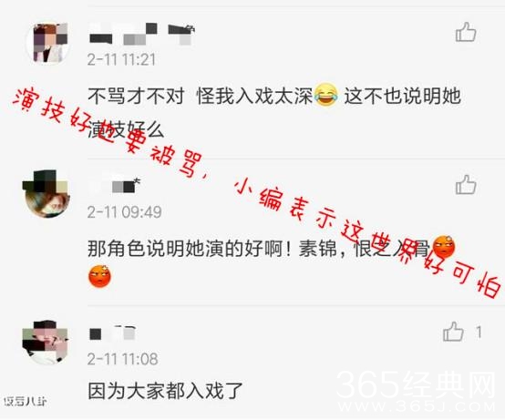Like the 2-11 11:21 comment

466,32
